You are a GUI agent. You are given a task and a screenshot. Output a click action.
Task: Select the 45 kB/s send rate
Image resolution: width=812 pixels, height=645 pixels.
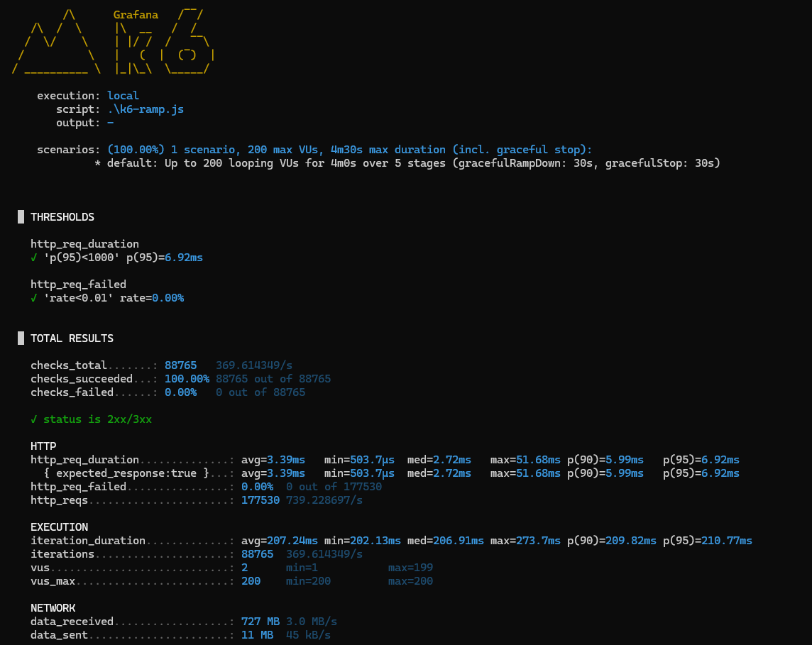(x=308, y=634)
